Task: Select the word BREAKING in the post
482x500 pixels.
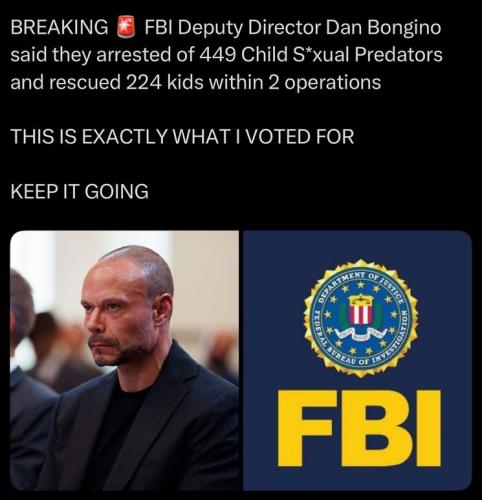Action: point(59,27)
